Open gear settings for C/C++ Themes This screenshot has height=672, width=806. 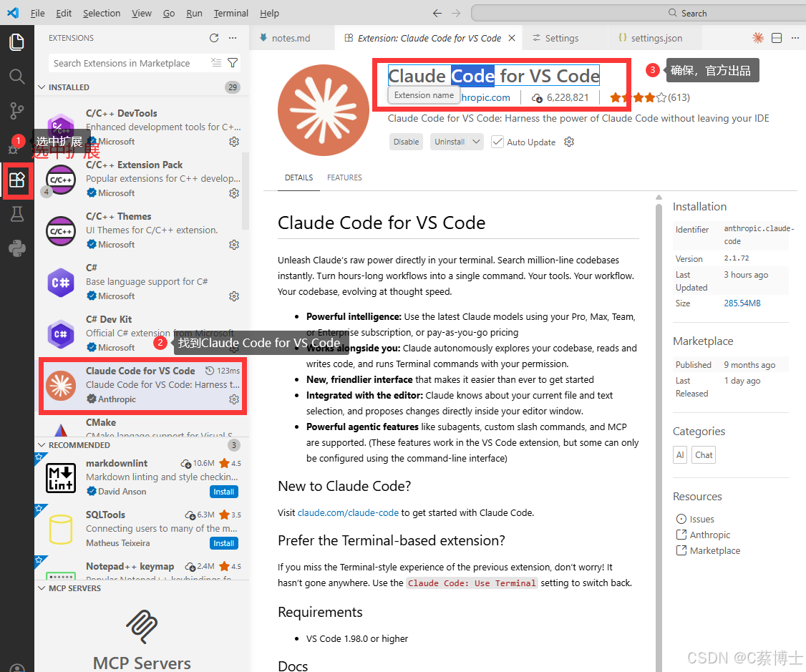[234, 245]
